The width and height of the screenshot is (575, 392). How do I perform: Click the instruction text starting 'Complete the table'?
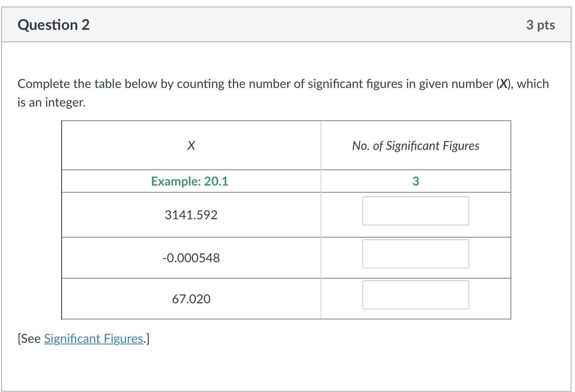click(x=283, y=93)
